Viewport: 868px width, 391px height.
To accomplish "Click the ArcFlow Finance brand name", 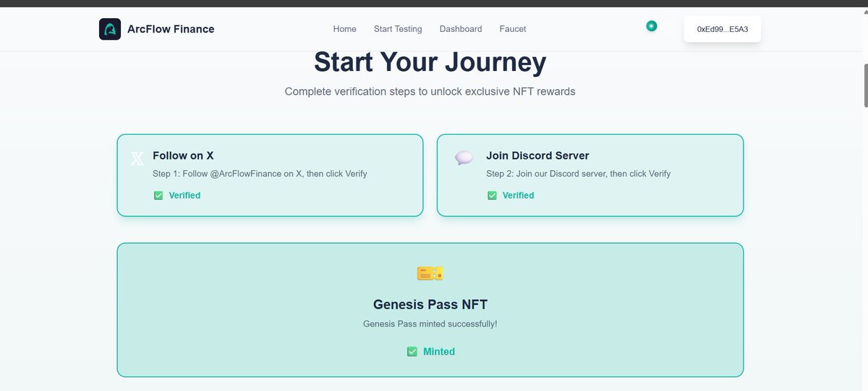I will (x=171, y=29).
